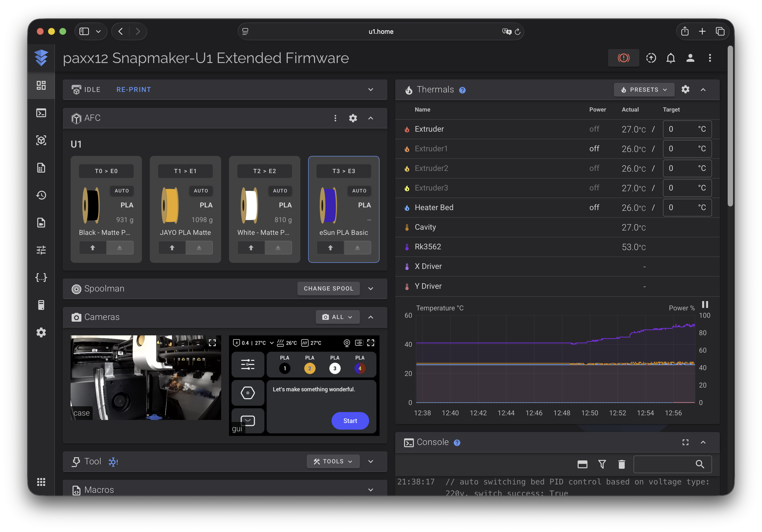The image size is (762, 532).
Task: Toggle Extruder1 visibility in chart
Action: (431, 149)
